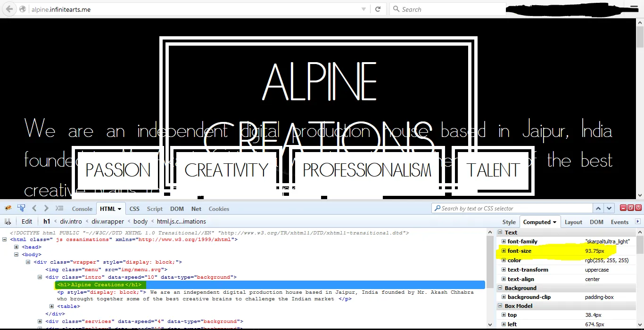Expand the font-family property
644x330 pixels.
click(x=504, y=241)
